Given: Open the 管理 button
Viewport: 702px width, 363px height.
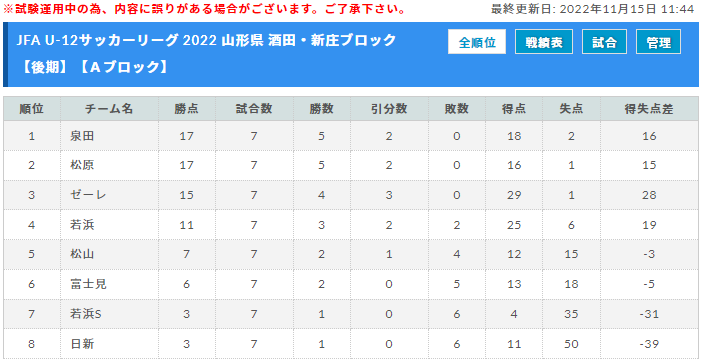Looking at the screenshot, I should [658, 42].
